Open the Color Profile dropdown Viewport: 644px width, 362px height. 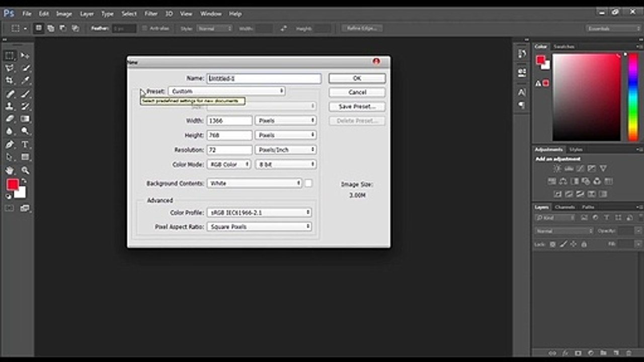click(259, 213)
